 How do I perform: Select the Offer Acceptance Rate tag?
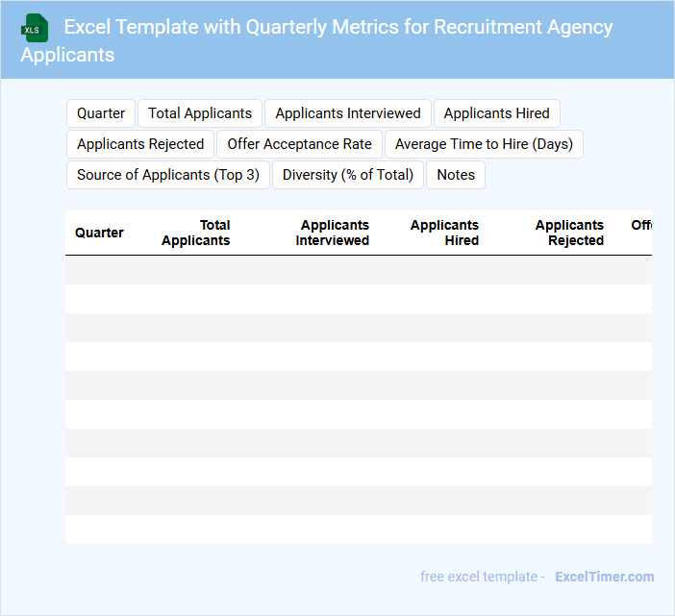(x=299, y=144)
